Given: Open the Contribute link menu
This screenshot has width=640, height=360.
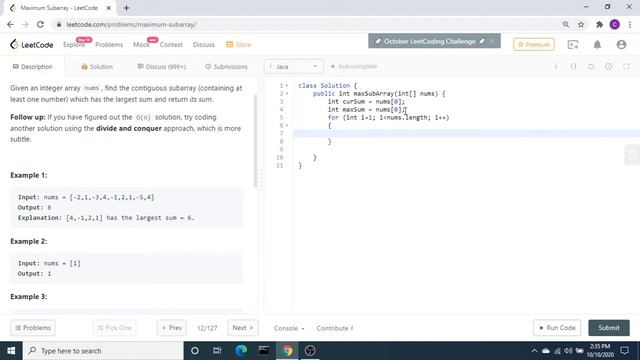Looking at the screenshot, I should point(335,328).
